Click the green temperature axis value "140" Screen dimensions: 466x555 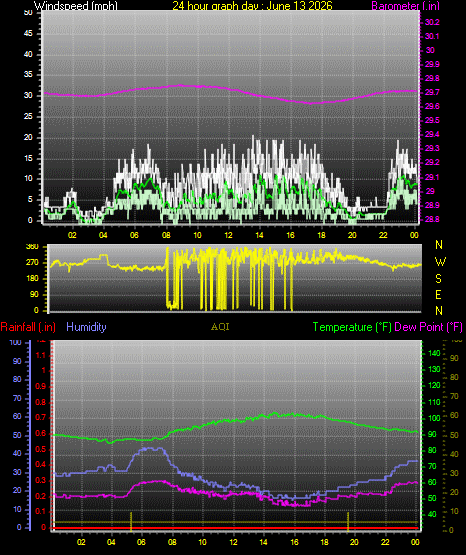point(434,353)
